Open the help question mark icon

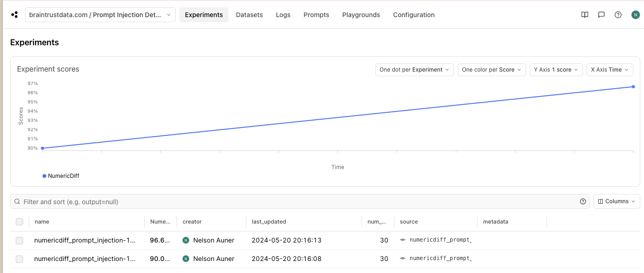(618, 15)
